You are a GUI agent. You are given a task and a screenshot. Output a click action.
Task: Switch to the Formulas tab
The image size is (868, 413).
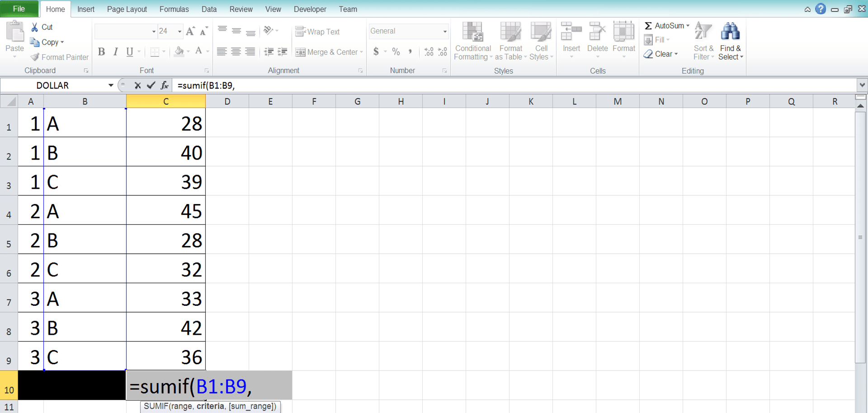click(174, 9)
